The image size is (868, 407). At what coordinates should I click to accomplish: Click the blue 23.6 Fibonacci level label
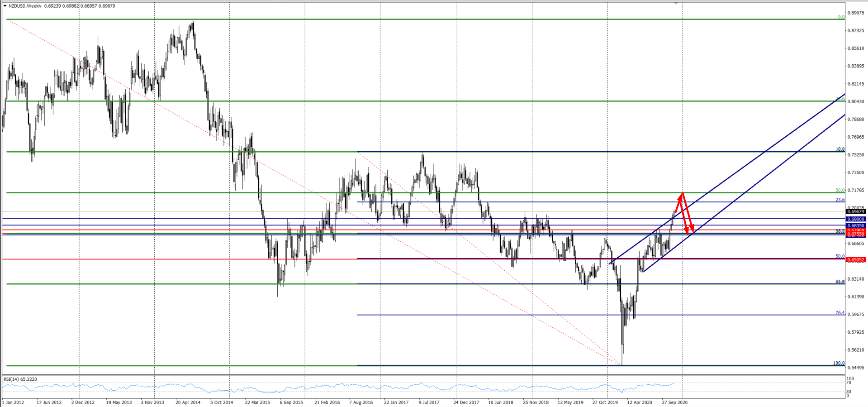click(x=840, y=200)
